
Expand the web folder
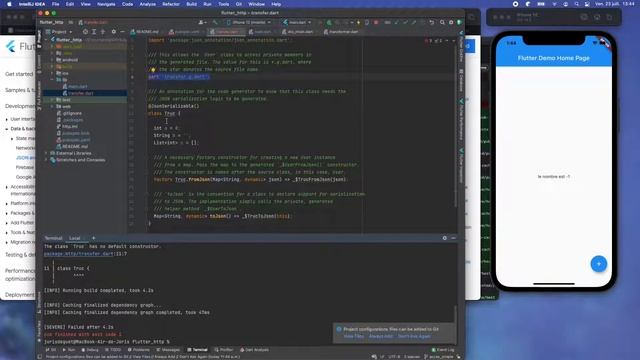(x=52, y=106)
